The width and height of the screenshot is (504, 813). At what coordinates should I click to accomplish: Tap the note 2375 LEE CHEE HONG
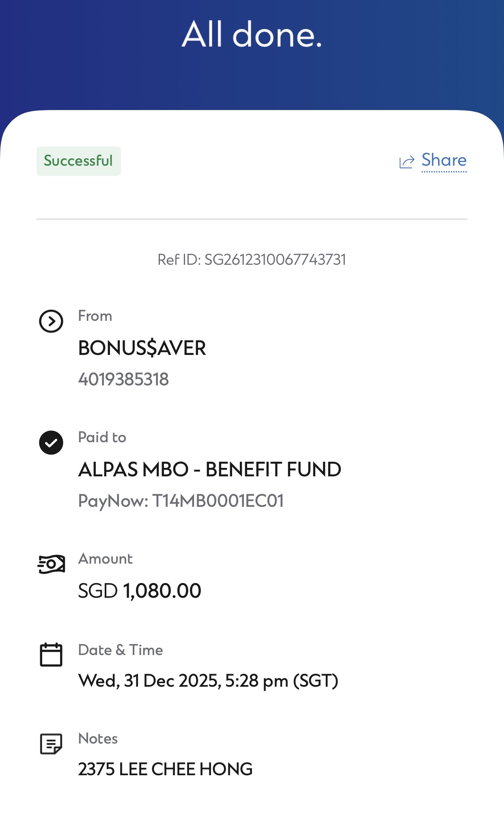click(x=165, y=770)
